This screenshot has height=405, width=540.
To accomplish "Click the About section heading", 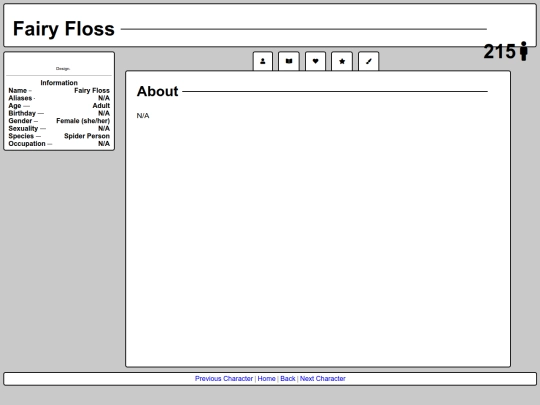I will [157, 91].
